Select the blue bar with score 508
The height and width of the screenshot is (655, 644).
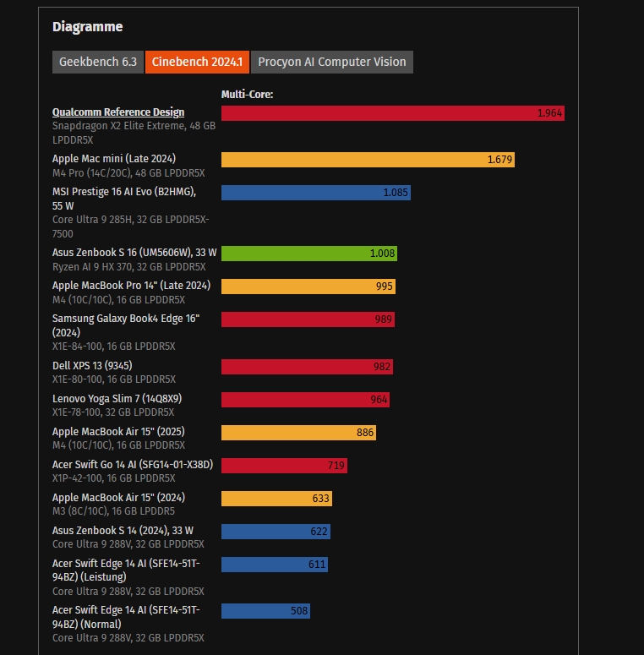pos(265,611)
